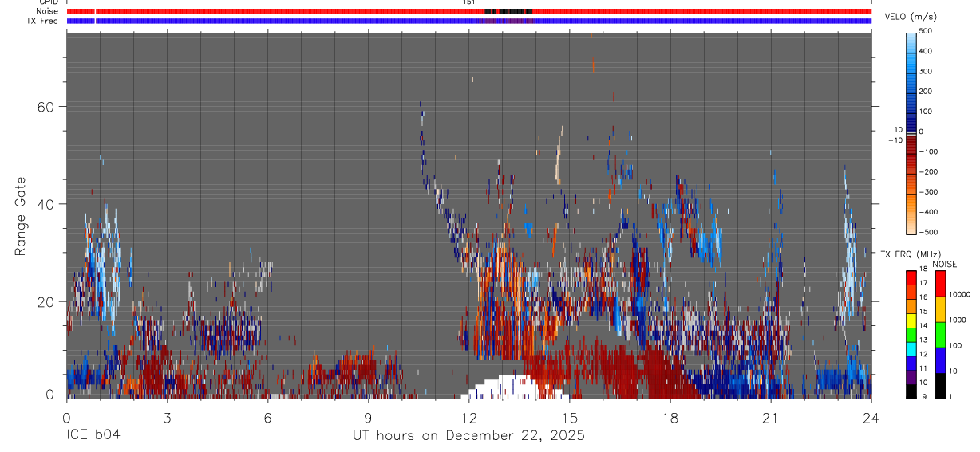Pick the black NOISE legend swatch
Image resolution: width=980 pixels, height=452 pixels.
tap(941, 385)
